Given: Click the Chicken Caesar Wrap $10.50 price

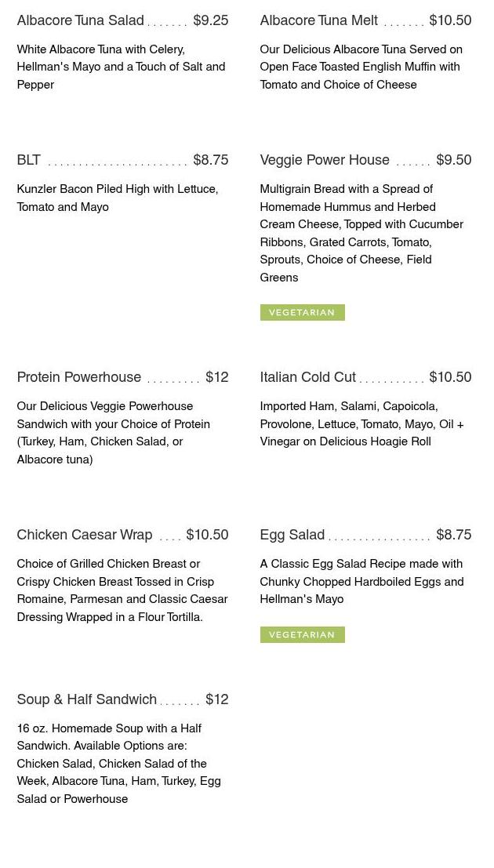Looking at the screenshot, I should tap(207, 535).
